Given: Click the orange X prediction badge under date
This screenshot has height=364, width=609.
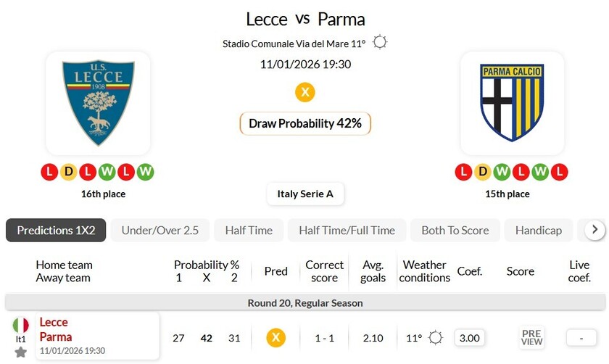Looking at the screenshot, I should point(305,93).
